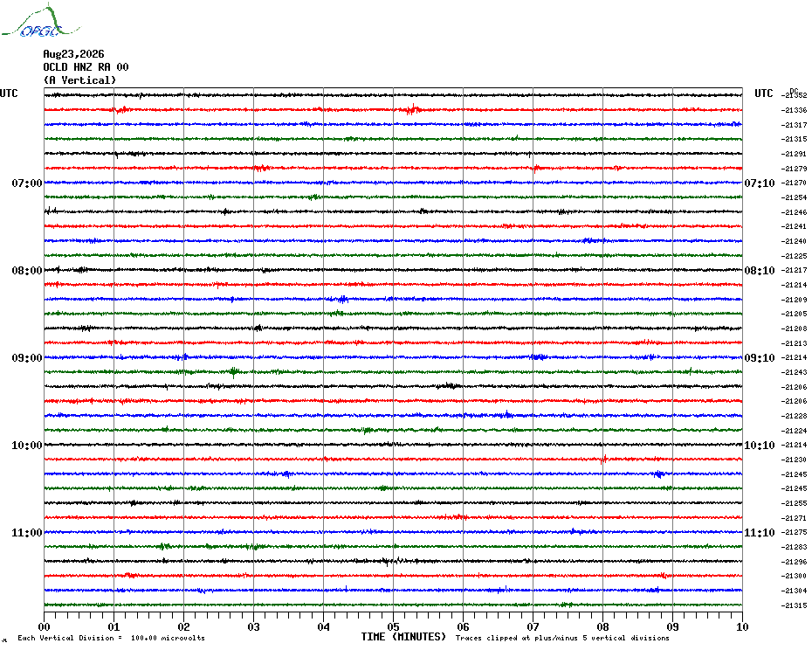812x650 pixels.
Task: Click the DC value -21230
Action: pyautogui.click(x=794, y=460)
